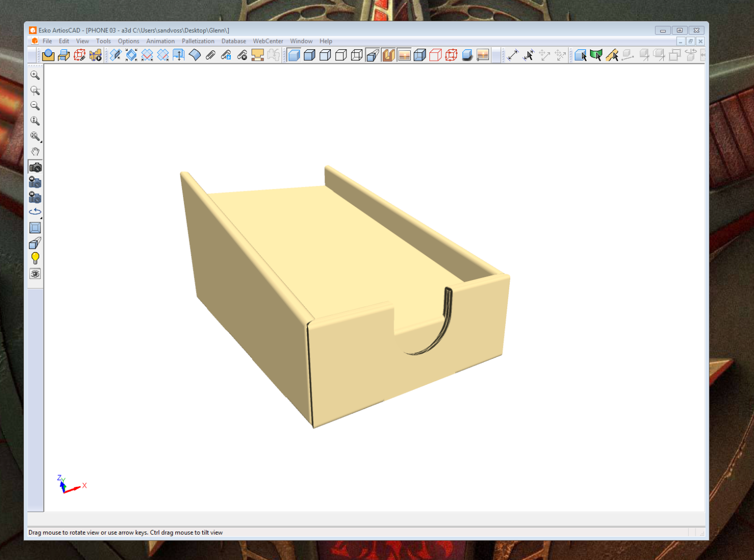Toggle the board flute thickness display icon

(388, 55)
